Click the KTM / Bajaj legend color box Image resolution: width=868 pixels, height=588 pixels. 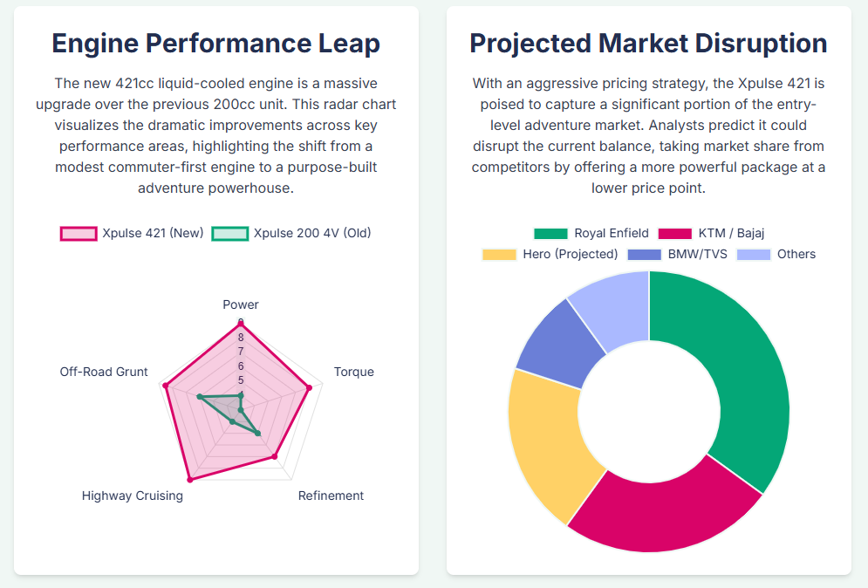pos(674,233)
